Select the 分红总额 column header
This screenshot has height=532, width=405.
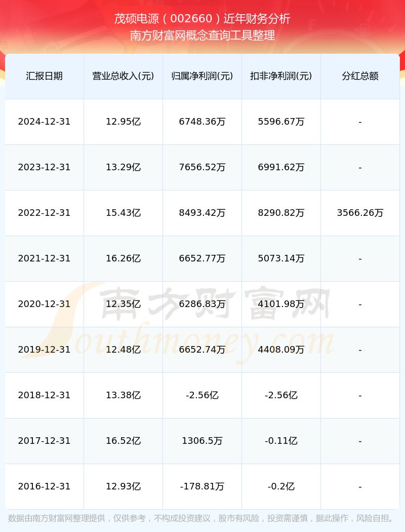[360, 76]
